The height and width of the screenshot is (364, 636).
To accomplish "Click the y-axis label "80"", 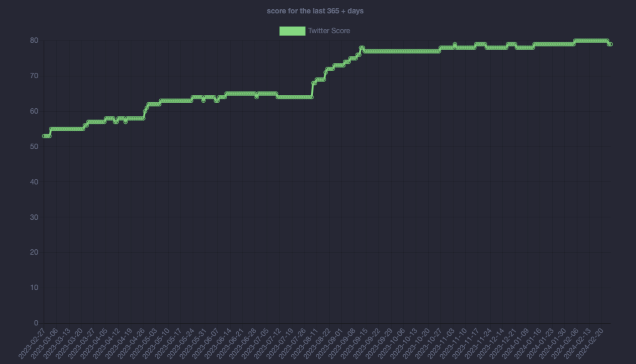I will (34, 40).
